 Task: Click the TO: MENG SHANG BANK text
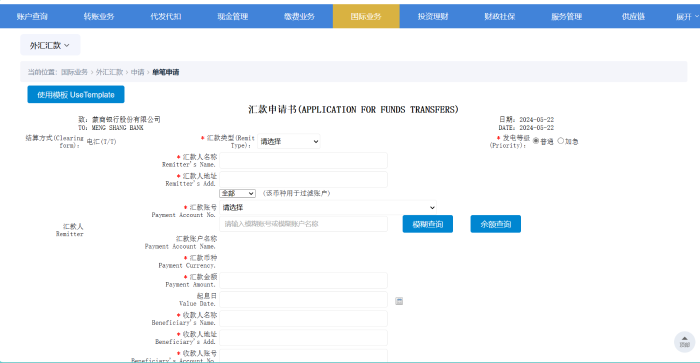pyautogui.click(x=111, y=128)
